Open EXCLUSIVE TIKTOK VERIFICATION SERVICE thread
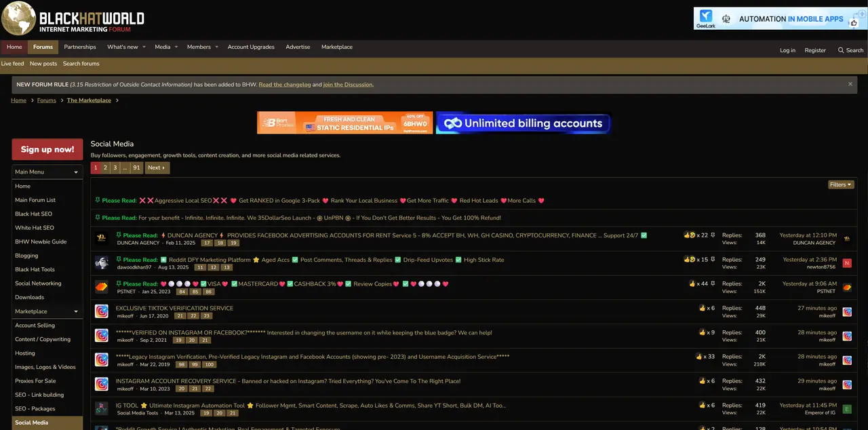 pos(174,308)
